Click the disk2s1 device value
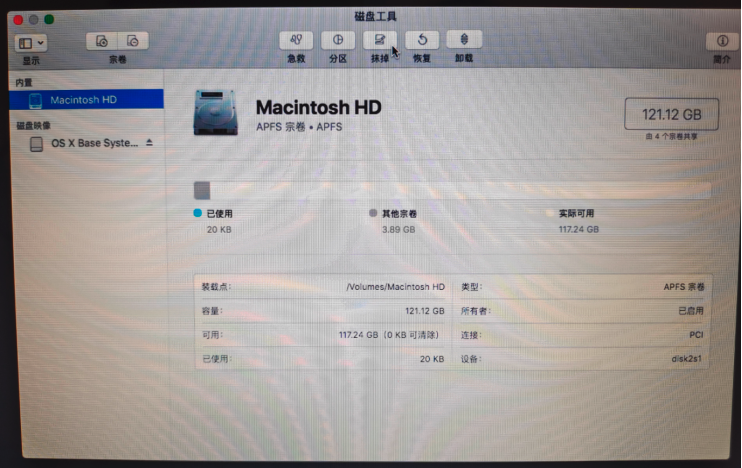This screenshot has height=468, width=742. point(687,359)
